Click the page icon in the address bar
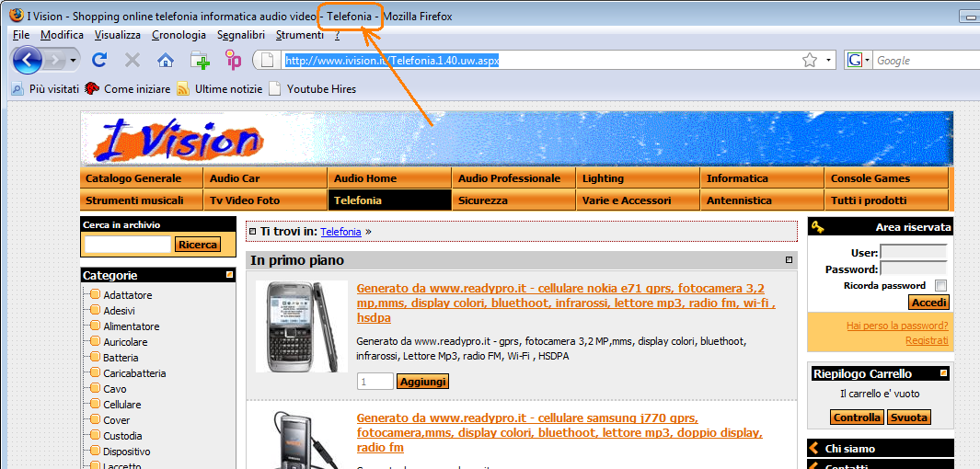Viewport: 980px width, 469px height. coord(268,61)
